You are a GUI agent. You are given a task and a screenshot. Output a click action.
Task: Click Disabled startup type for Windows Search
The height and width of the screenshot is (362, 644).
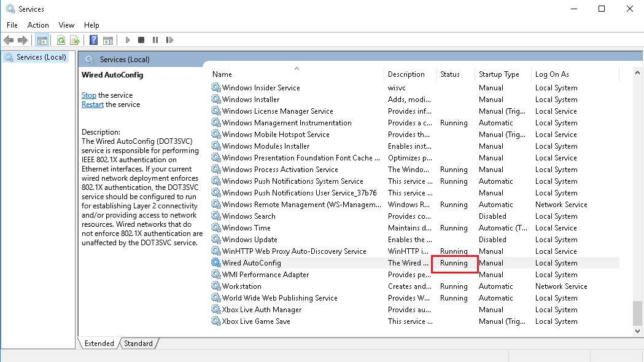[492, 216]
